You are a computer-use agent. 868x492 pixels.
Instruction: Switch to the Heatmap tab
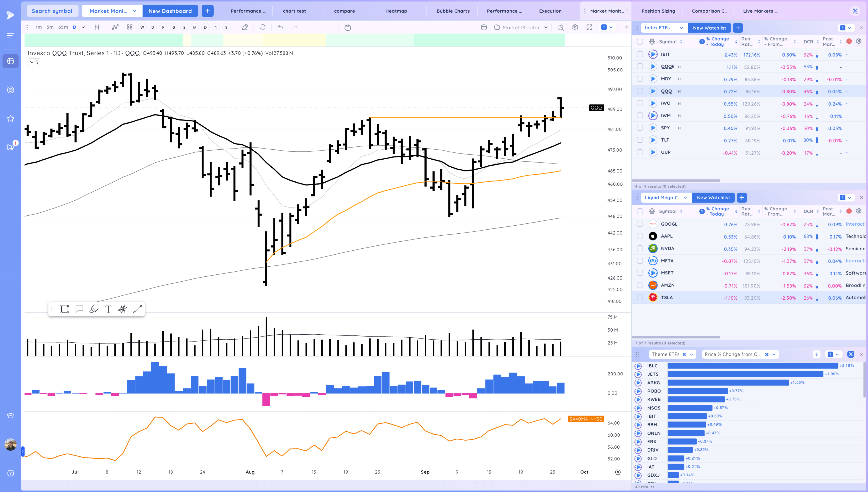396,11
